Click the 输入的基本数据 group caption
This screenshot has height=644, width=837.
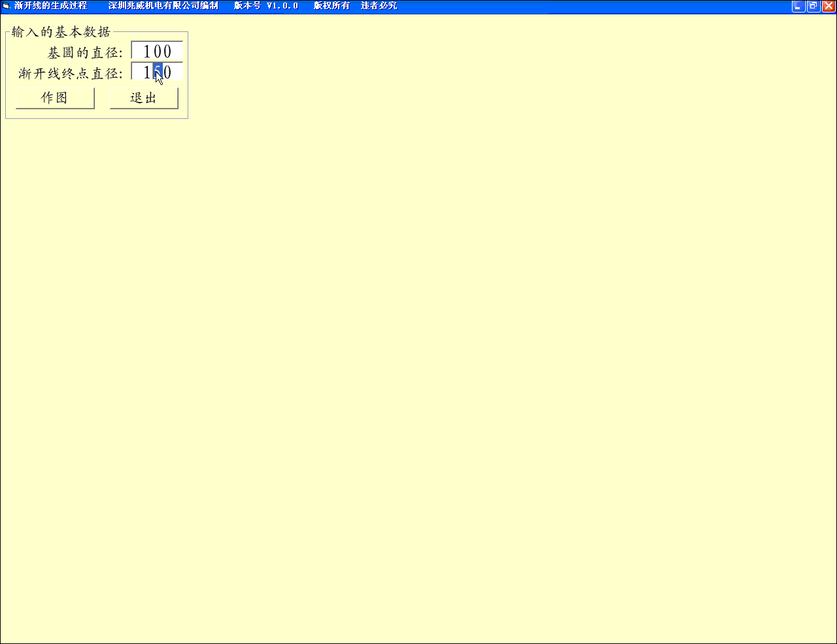click(x=61, y=32)
